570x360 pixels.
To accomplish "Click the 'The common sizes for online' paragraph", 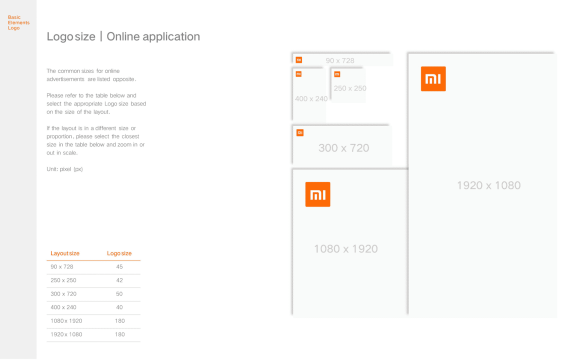I will (x=91, y=75).
